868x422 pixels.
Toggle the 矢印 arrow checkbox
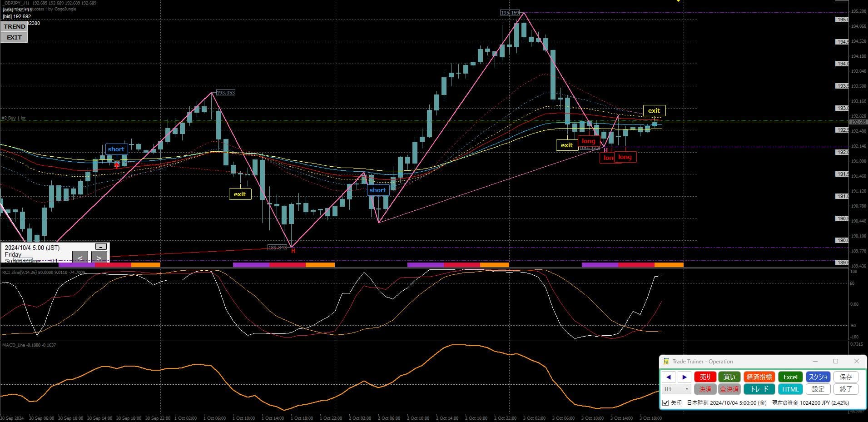pyautogui.click(x=665, y=403)
